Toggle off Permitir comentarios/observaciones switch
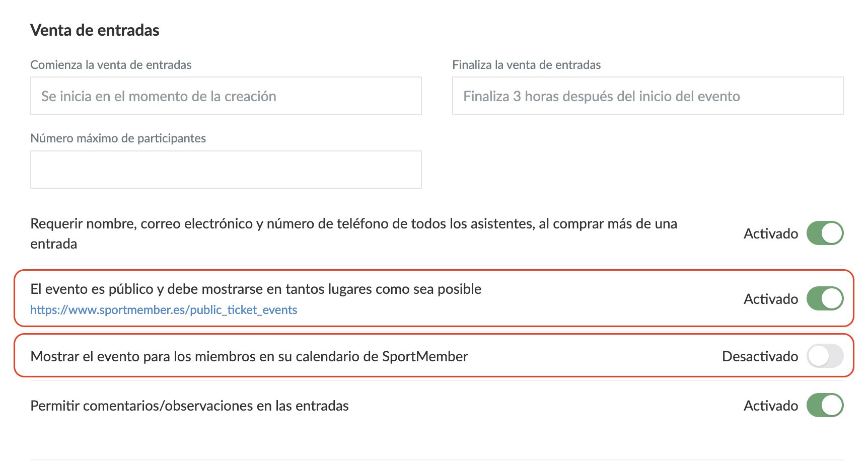This screenshot has height=474, width=868. pos(825,406)
